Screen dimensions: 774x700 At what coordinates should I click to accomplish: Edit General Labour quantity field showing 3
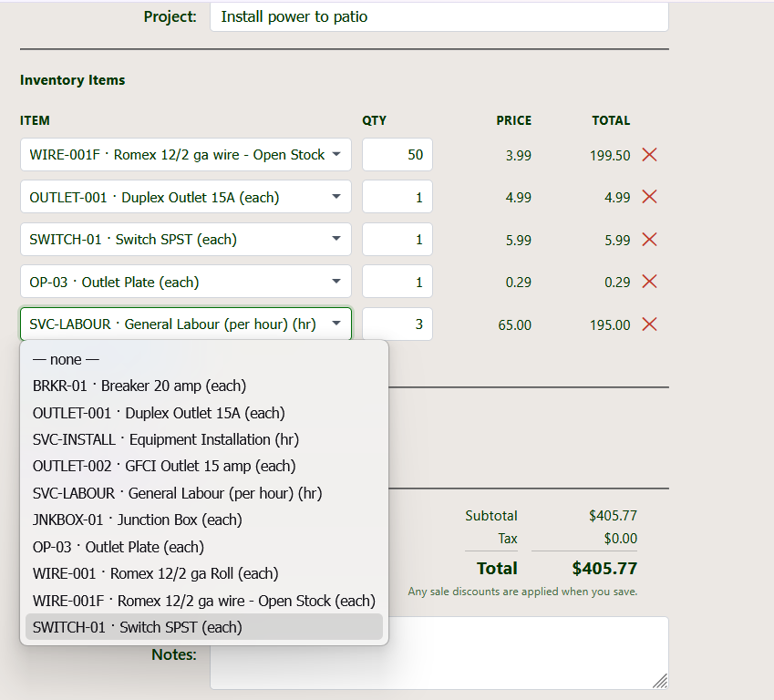click(x=397, y=324)
